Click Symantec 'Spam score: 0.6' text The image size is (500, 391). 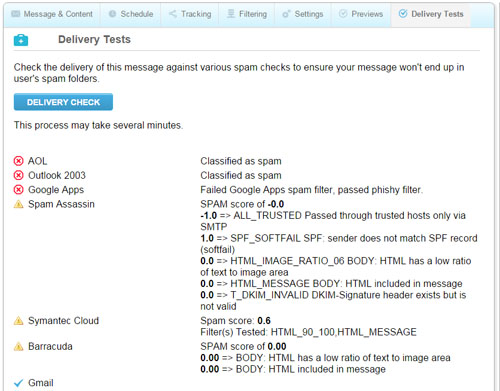[235, 321]
